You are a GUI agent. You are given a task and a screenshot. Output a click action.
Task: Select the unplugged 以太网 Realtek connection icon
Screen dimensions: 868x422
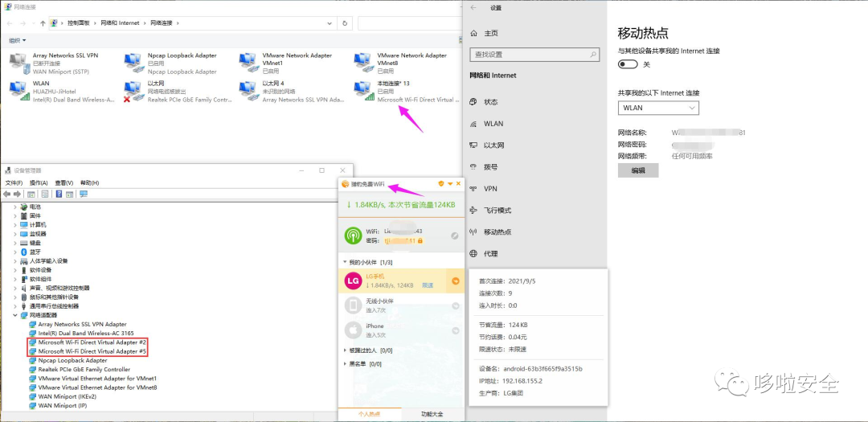[135, 92]
